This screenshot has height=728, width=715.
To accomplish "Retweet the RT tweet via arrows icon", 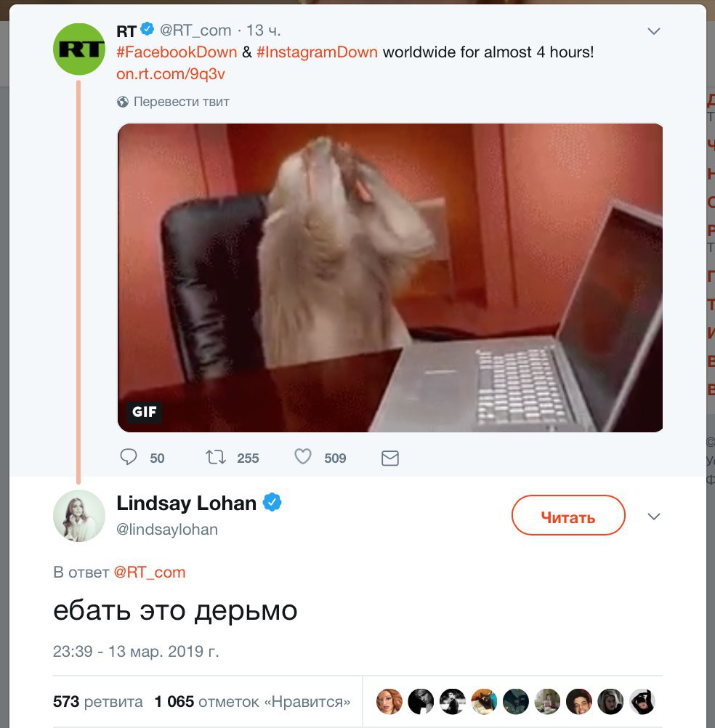I will pos(216,457).
